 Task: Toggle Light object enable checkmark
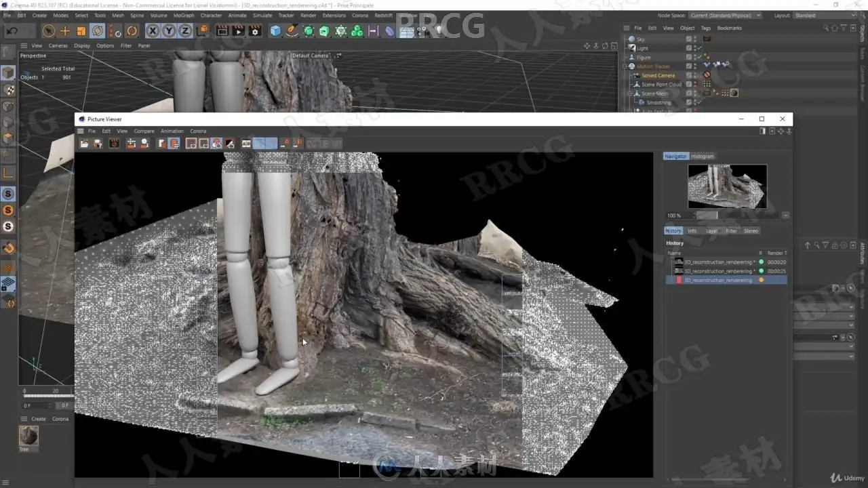point(698,48)
